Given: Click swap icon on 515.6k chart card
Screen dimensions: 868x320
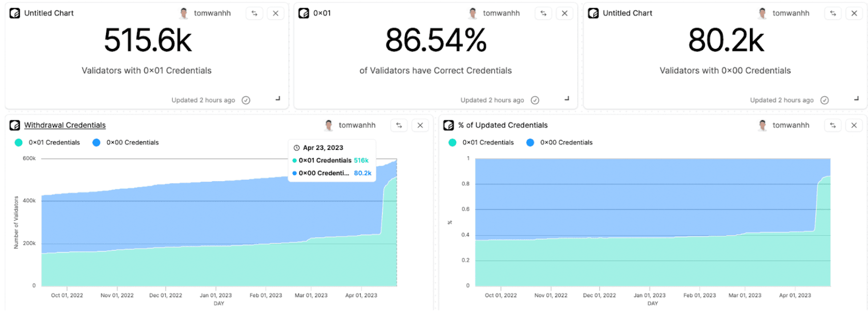Looking at the screenshot, I should 255,14.
